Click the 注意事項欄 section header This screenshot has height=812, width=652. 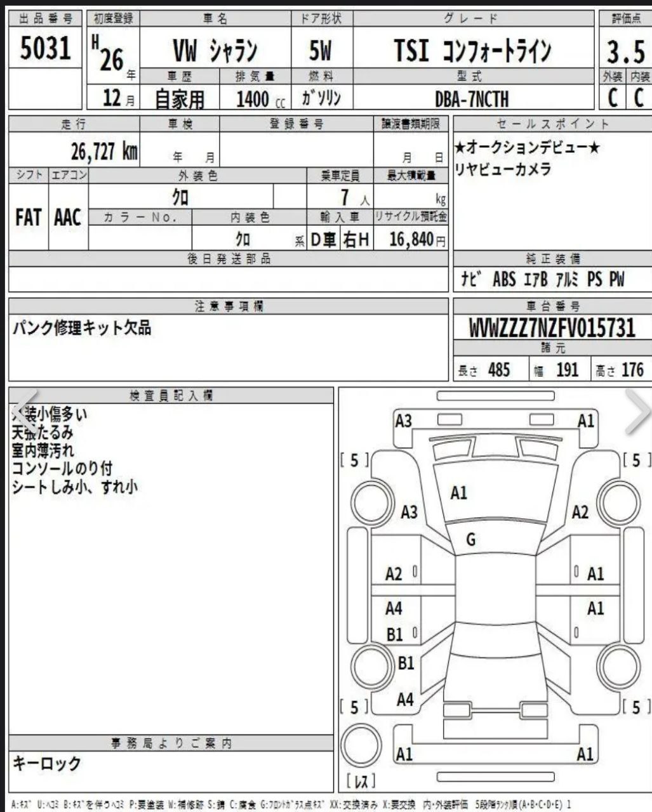tap(229, 306)
